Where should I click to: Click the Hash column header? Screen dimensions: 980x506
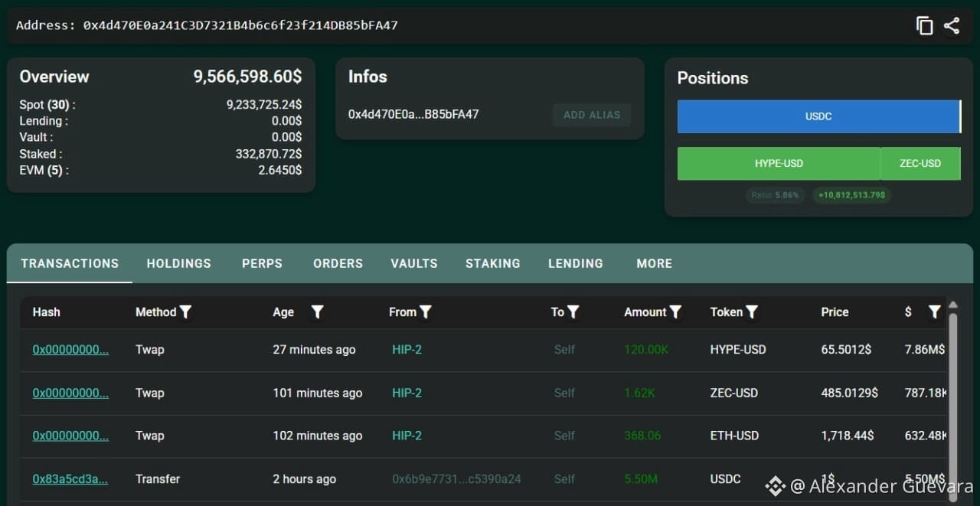(x=47, y=312)
